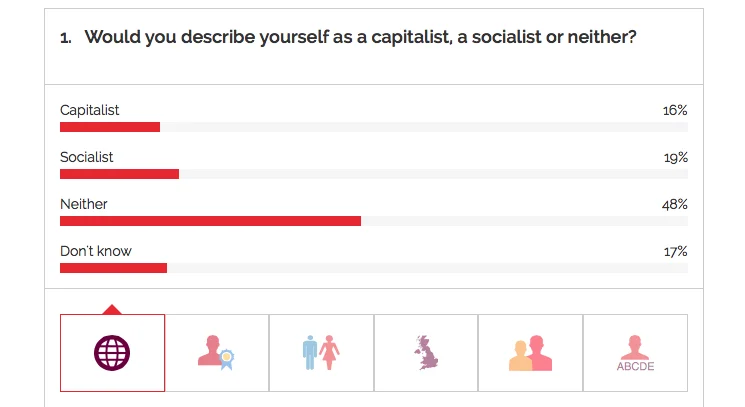Select the Neither answer label
Viewport: 745px width, 407px height.
coord(84,204)
